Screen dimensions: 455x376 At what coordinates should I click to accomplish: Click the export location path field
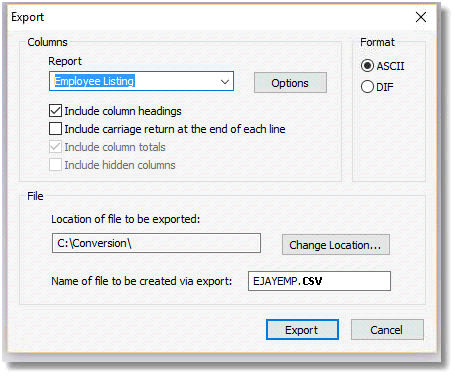click(156, 243)
